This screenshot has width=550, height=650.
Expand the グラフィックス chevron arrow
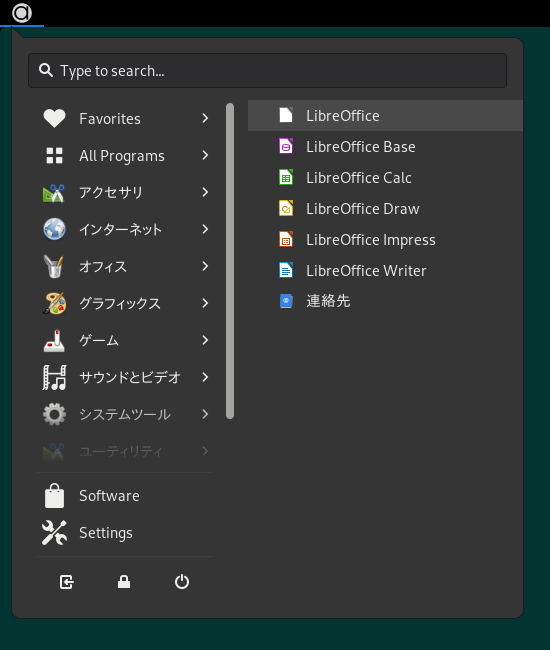point(205,303)
